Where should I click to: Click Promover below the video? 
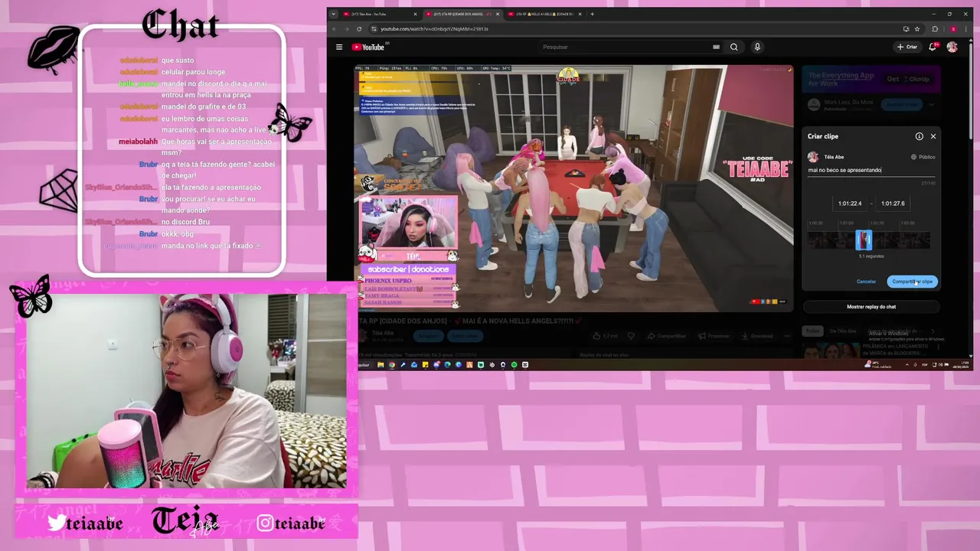click(714, 336)
